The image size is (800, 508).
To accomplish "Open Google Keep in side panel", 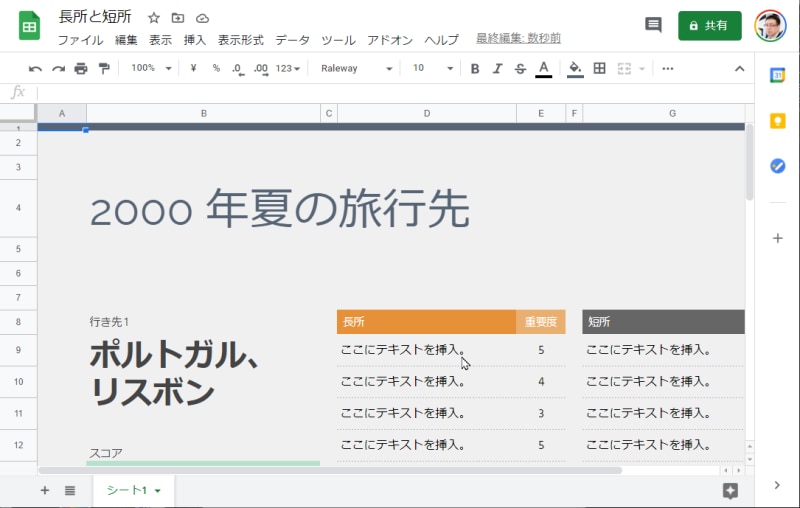I will [777, 121].
